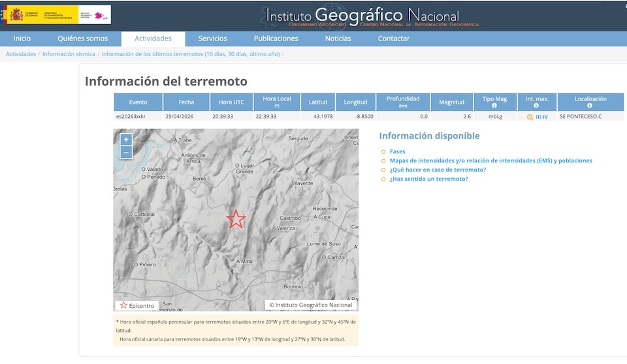Open Mapas de intensidades (EMS) link

(490, 160)
